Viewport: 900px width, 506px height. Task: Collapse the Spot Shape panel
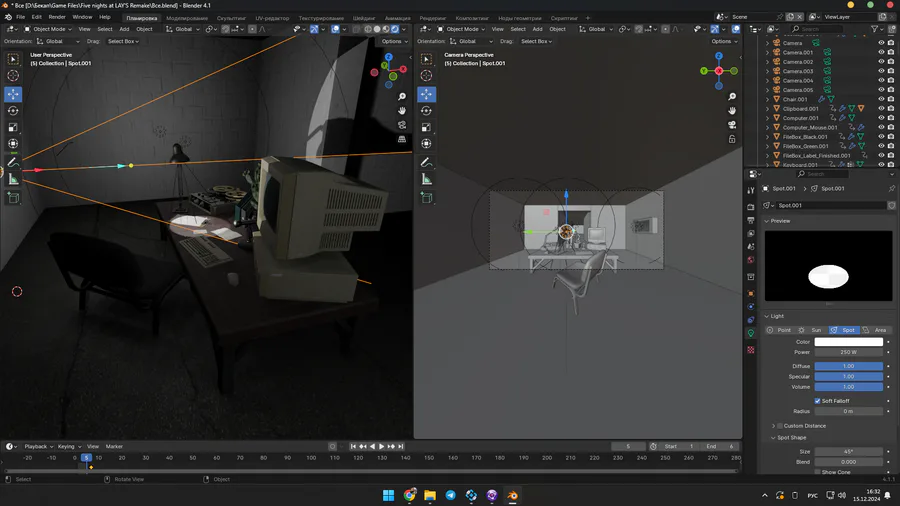tap(773, 438)
